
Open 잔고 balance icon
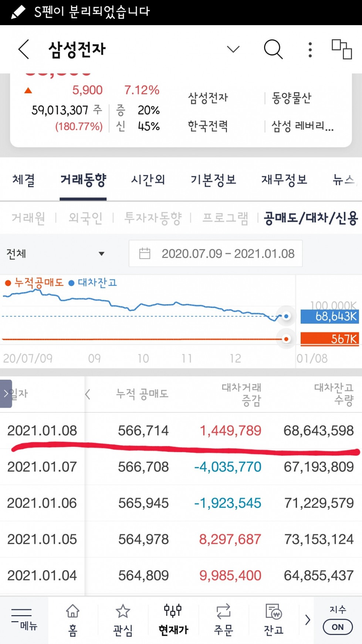(x=274, y=620)
